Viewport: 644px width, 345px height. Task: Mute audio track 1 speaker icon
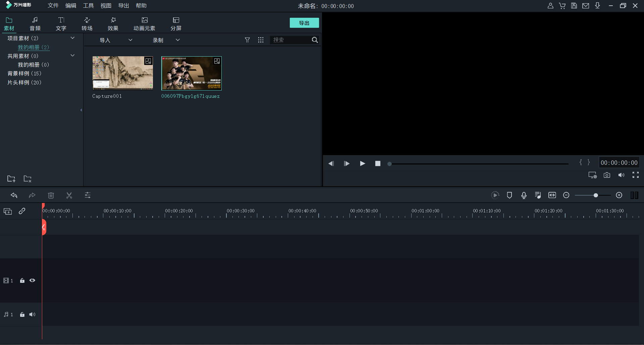[32, 315]
